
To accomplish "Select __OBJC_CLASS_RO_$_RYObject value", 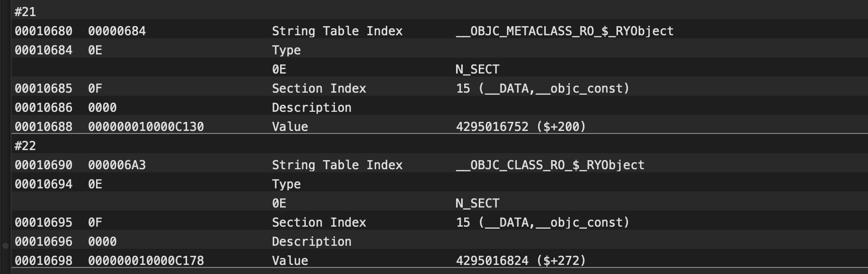I will coord(550,165).
